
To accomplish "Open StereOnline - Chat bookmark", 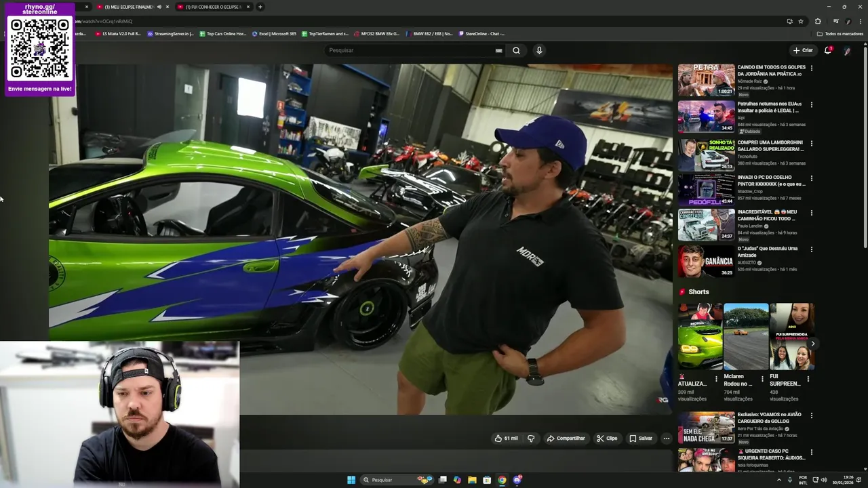I will click(481, 33).
